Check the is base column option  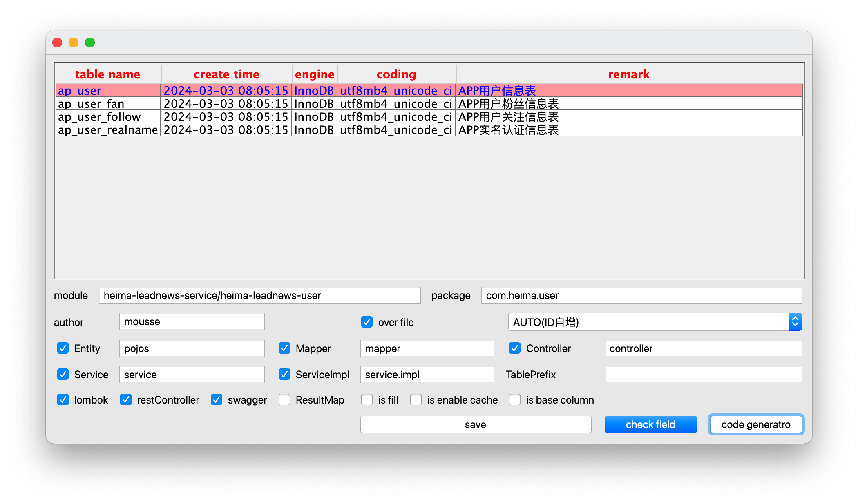(515, 399)
